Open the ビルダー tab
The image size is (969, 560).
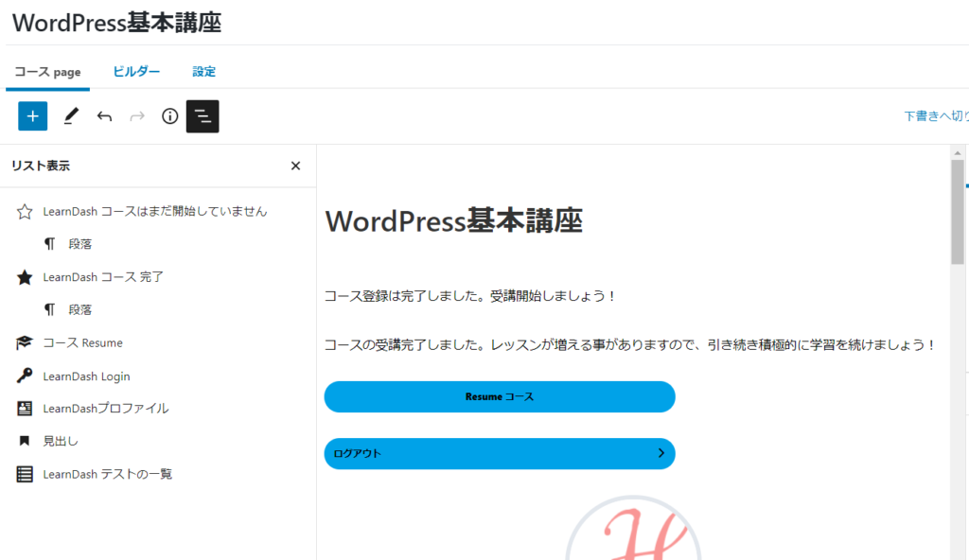coord(136,72)
